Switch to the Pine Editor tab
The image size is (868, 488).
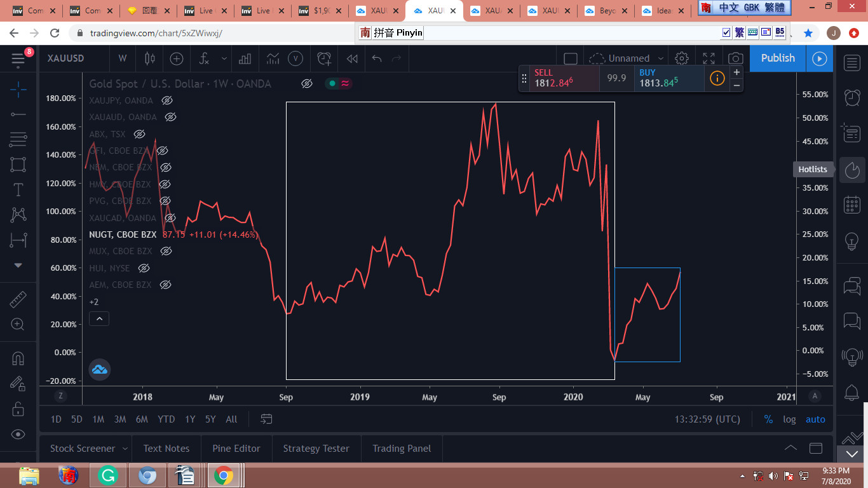[236, 449]
